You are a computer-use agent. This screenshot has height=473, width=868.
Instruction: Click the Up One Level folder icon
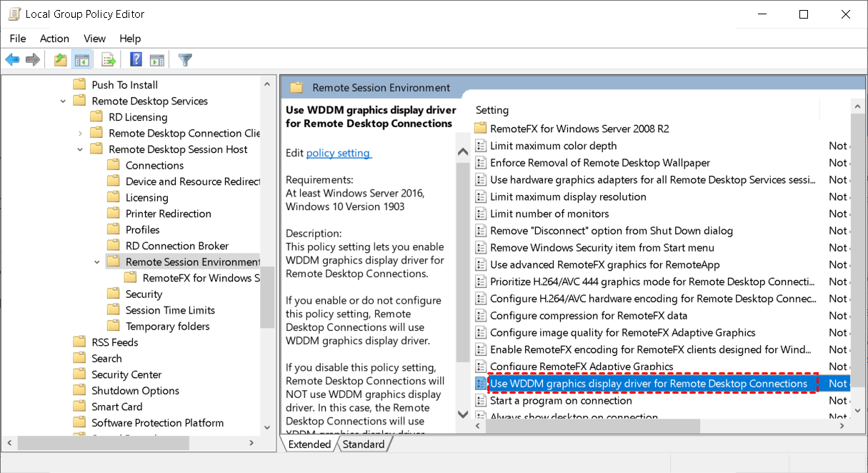(61, 60)
